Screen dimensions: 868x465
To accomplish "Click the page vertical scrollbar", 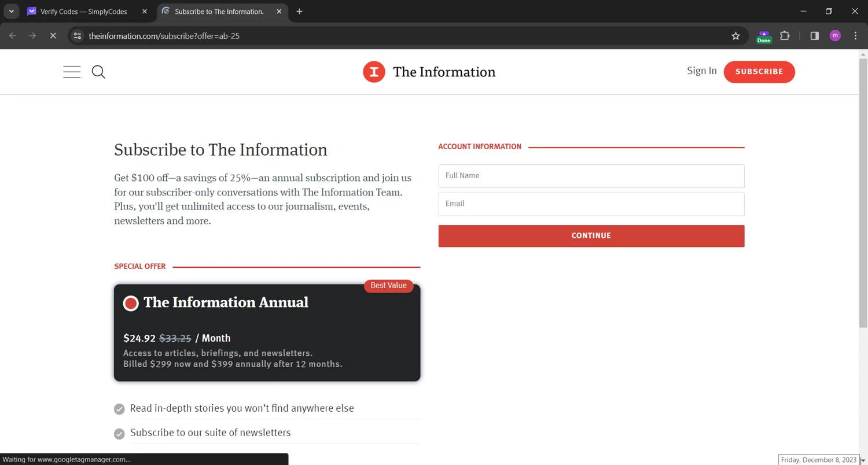I will tap(863, 193).
